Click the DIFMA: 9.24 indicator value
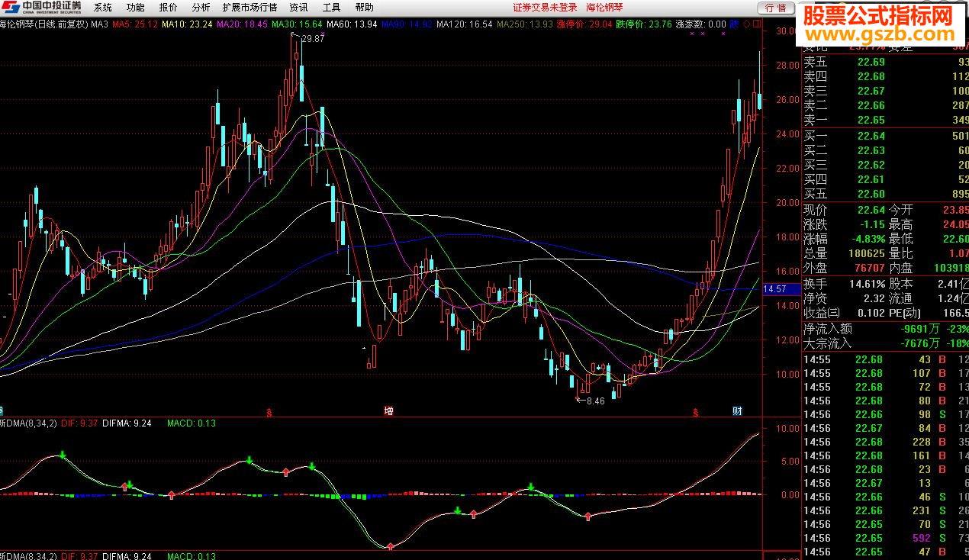The height and width of the screenshot is (560, 969). pyautogui.click(x=127, y=423)
